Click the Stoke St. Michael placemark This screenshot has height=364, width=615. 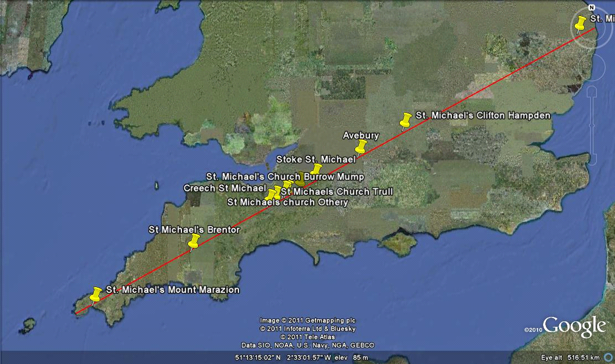[316, 169]
